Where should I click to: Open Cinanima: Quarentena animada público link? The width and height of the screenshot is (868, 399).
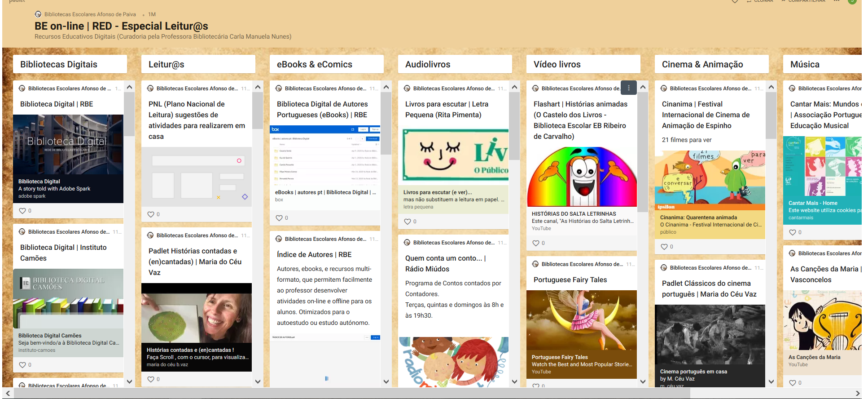point(710,225)
